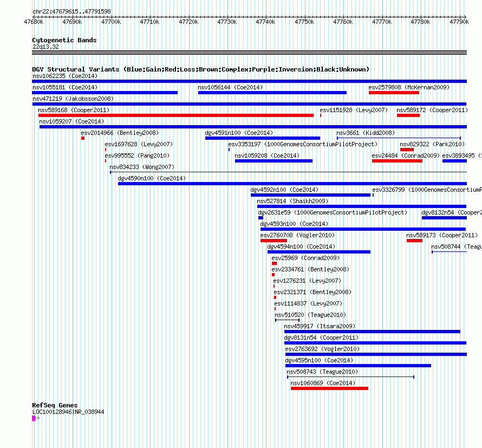
Task: Click the dgv4595n100 (Coe2014) blue bar
Action: click(x=358, y=366)
